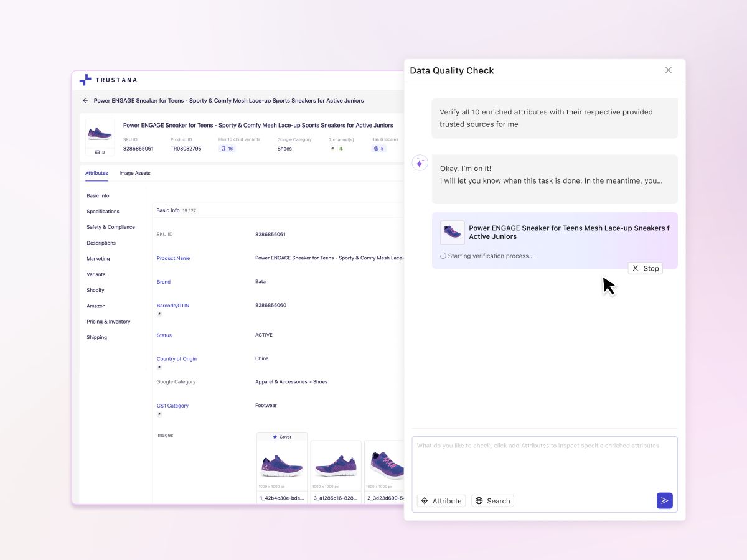Click the Amazon channel icon

tap(332, 148)
